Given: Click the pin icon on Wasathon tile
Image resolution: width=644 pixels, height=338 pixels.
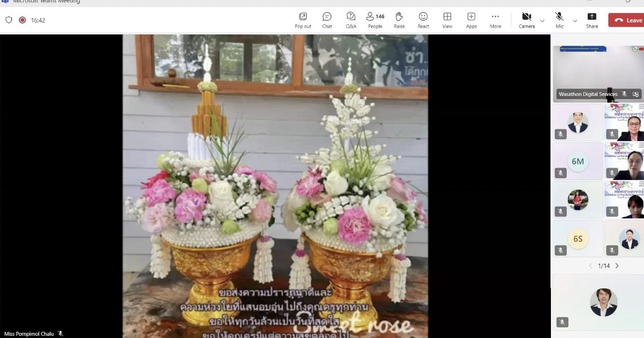Looking at the screenshot, I should [636, 94].
